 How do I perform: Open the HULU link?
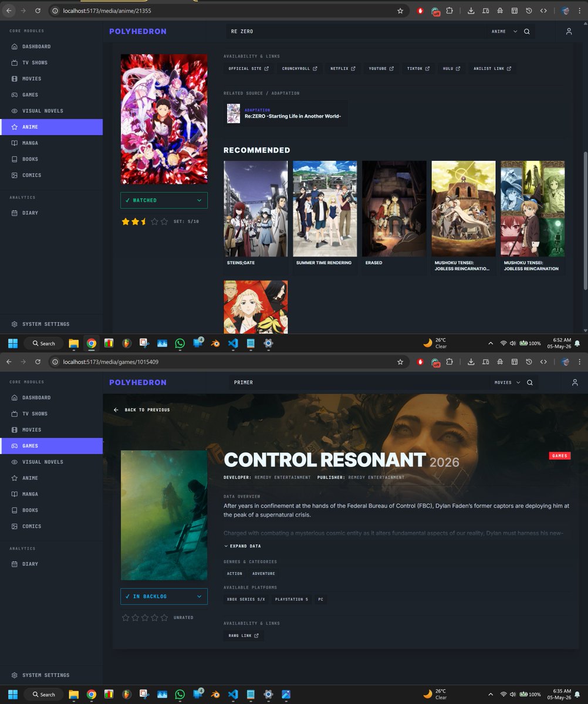(451, 69)
